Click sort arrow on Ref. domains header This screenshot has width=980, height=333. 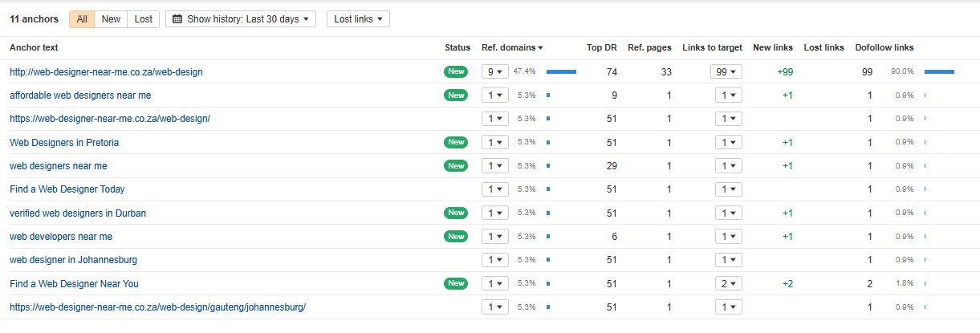(541, 48)
